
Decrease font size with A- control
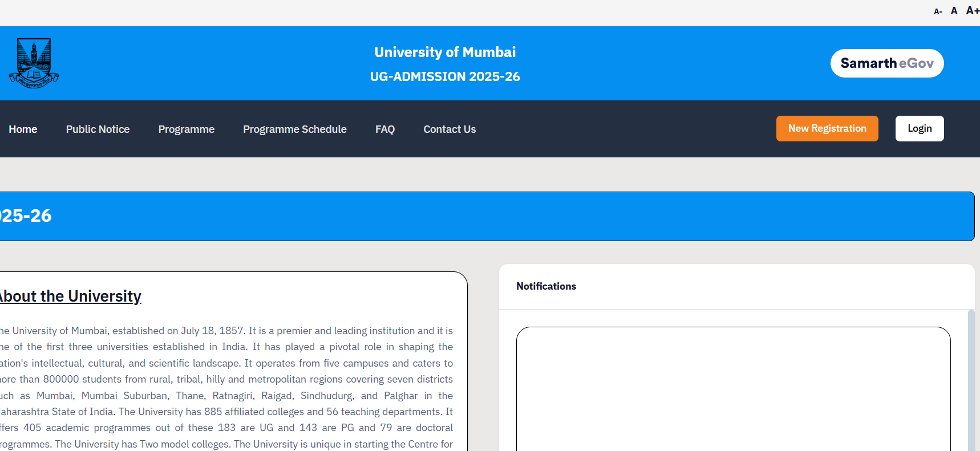[938, 11]
